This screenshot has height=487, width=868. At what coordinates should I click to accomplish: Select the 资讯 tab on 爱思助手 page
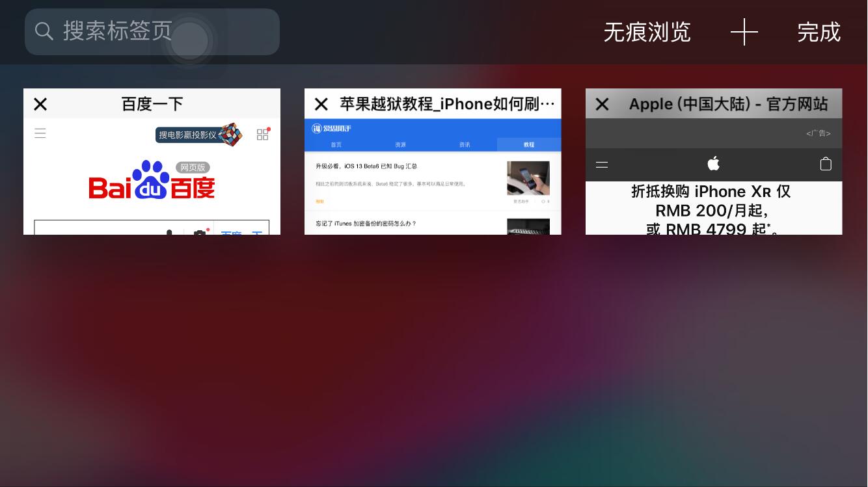tap(464, 144)
